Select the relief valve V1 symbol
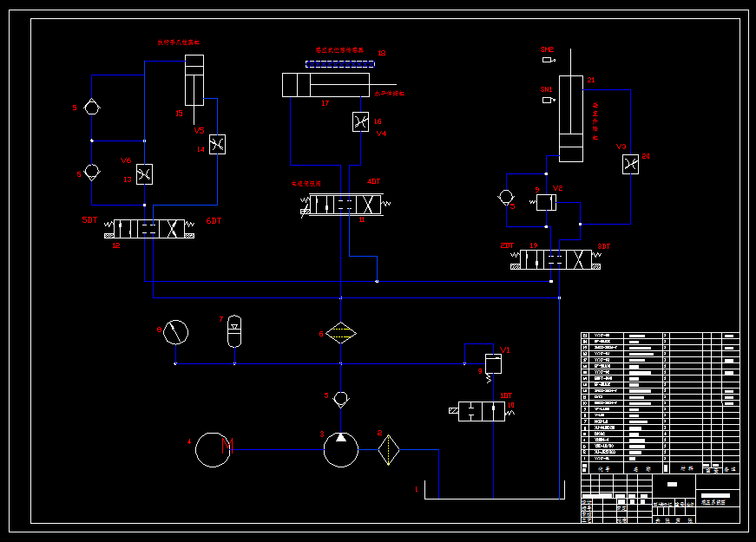Viewport: 756px width, 542px height. 493,365
